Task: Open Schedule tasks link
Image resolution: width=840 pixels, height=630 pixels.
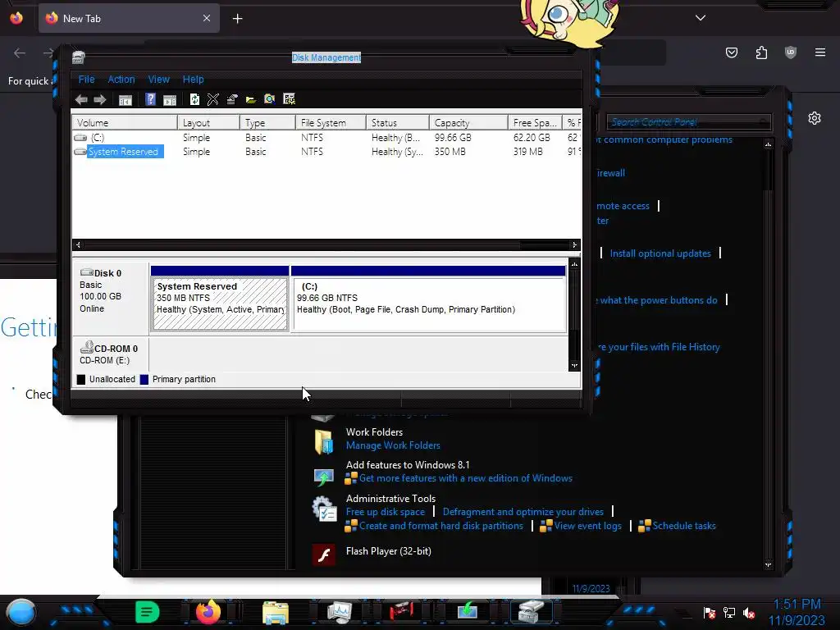Action: tap(683, 526)
